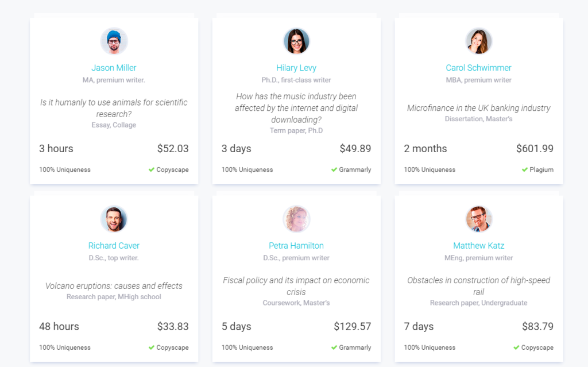Click Matthew Katz's profile photo
Viewport: 588px width, 367px height.
click(x=478, y=219)
